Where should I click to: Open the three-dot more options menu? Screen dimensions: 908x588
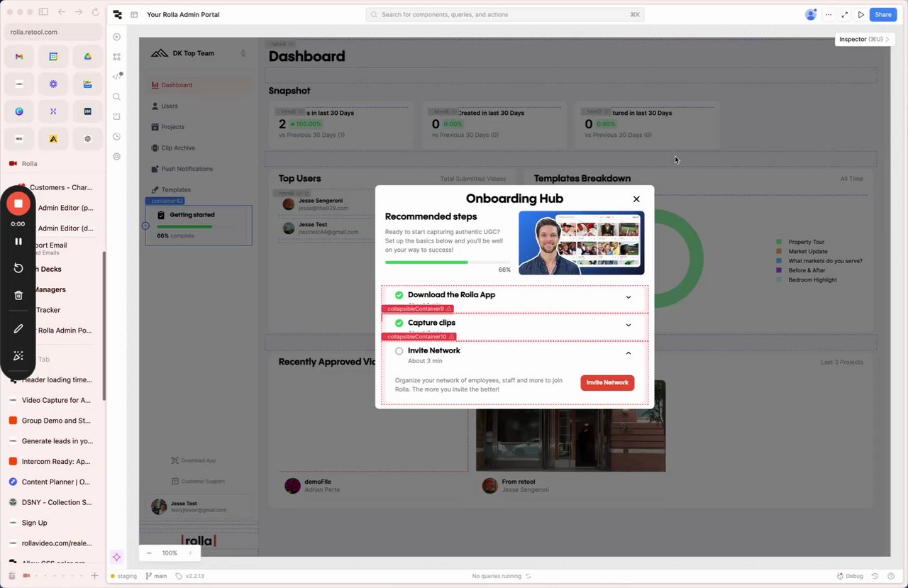tap(828, 14)
